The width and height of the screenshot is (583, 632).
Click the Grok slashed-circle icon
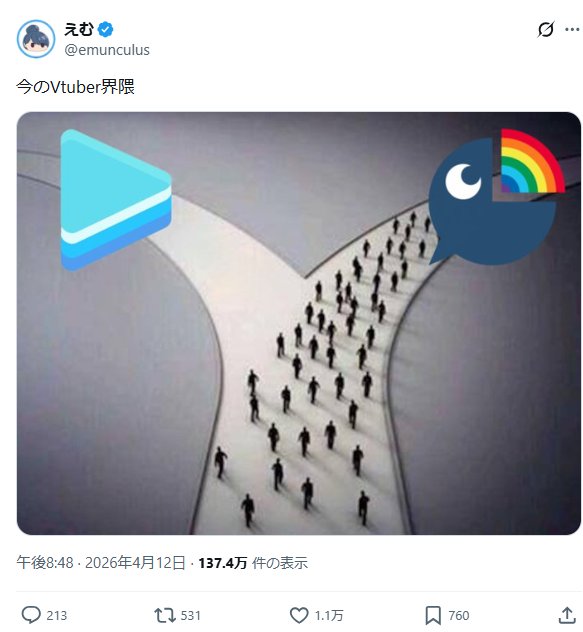tap(546, 29)
